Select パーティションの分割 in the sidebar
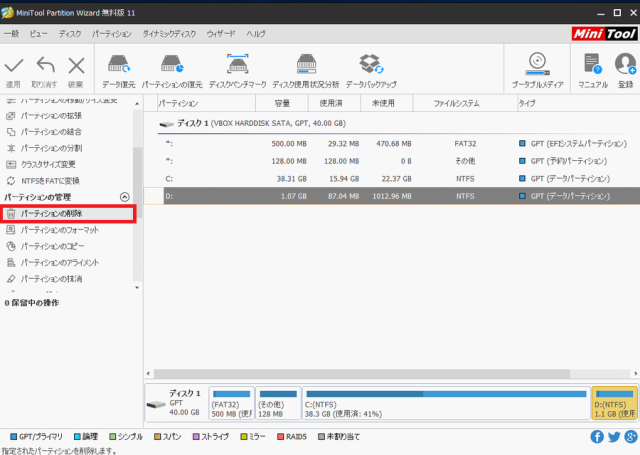 point(51,148)
